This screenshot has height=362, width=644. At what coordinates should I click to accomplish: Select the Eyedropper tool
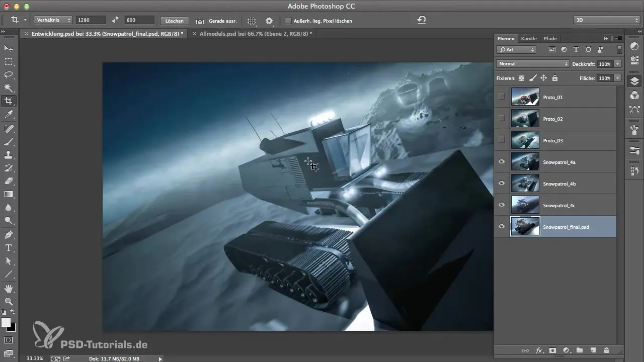pos(9,115)
